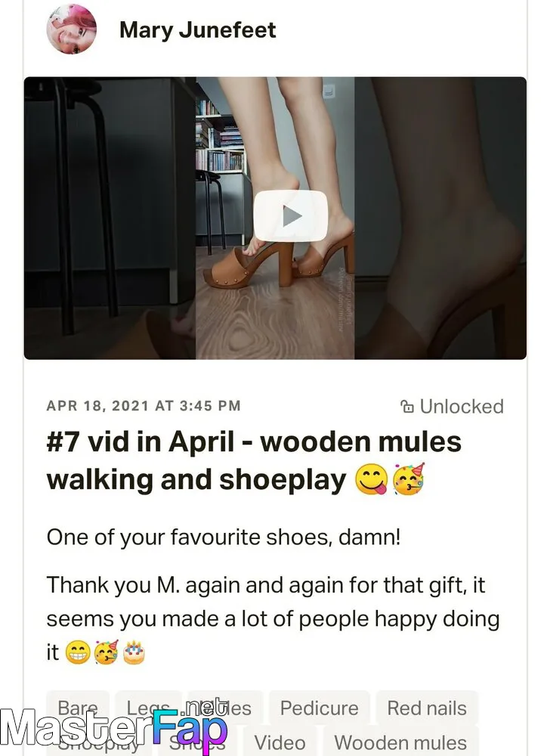Click the small icon at the video's top right
Image resolution: width=550 pixels, height=756 pixels.
tap(329, 91)
